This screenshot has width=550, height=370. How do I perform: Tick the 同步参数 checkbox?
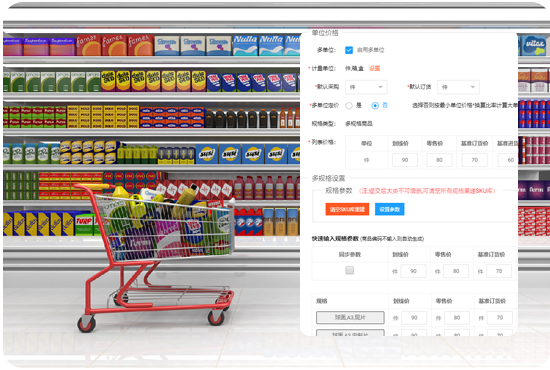click(x=349, y=270)
